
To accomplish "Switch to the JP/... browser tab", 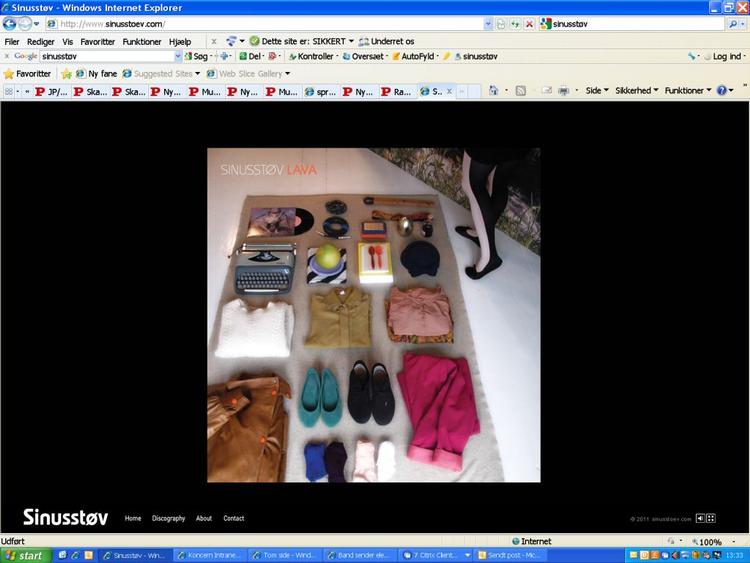I will pyautogui.click(x=52, y=91).
